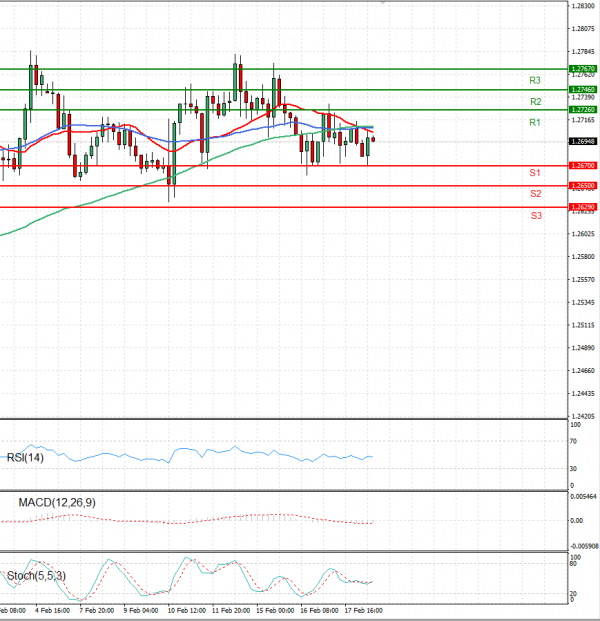Click the MACD -0.005908 scale value
Image resolution: width=600 pixels, height=621 pixels.
pos(584,546)
